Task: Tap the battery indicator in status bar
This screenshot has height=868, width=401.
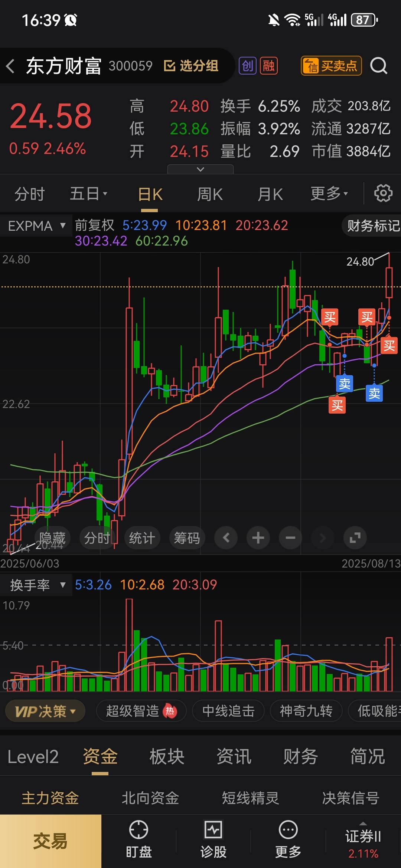Action: 364,20
